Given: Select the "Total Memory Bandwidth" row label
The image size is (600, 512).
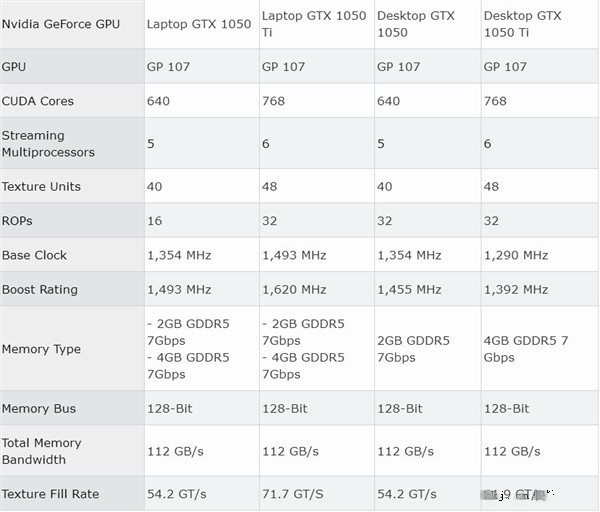Looking at the screenshot, I should click(41, 451).
